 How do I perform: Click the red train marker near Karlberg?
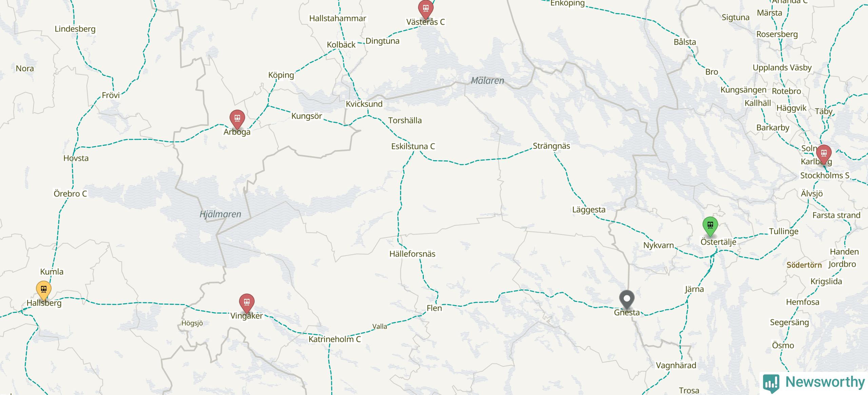(824, 154)
